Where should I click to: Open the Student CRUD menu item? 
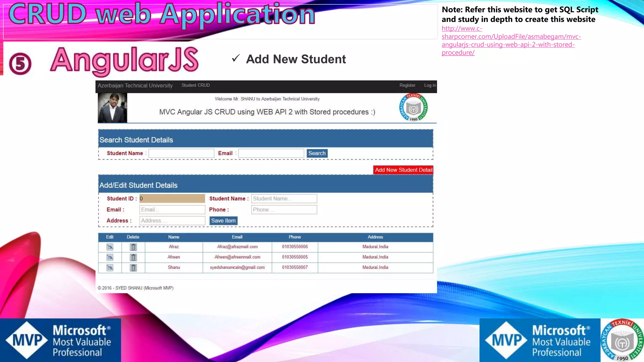click(196, 85)
